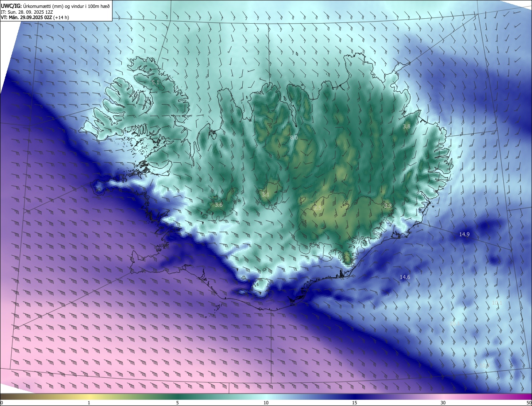Image resolution: width=532 pixels, height=406 pixels.
Task: Click the 5 tick on the color scale
Action: coord(177,403)
